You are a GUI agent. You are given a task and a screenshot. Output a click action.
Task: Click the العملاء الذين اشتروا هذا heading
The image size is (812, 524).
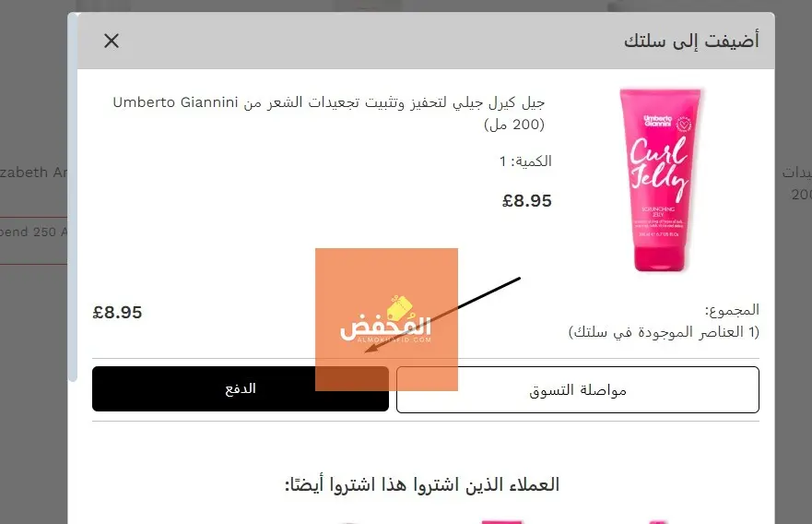pos(422,484)
